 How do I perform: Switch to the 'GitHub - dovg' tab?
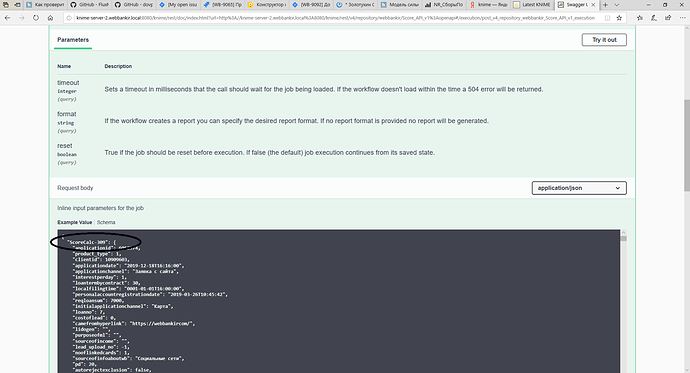click(x=134, y=5)
